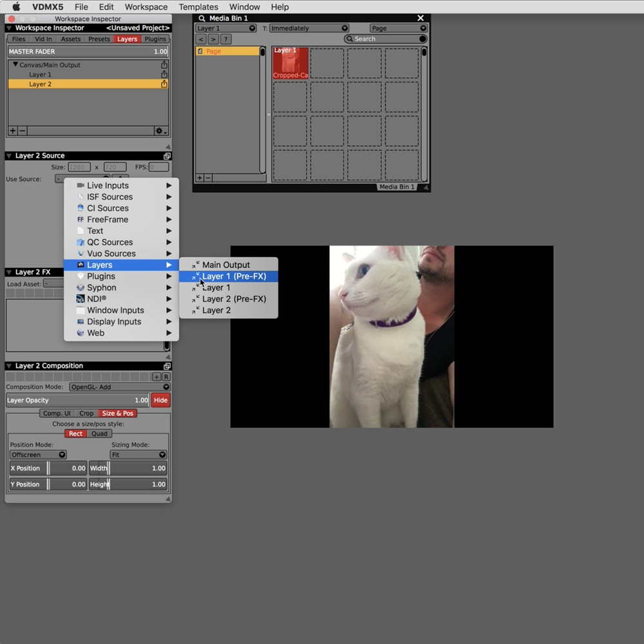
Task: Click the share icon on the Layer 1 row
Action: [x=164, y=74]
